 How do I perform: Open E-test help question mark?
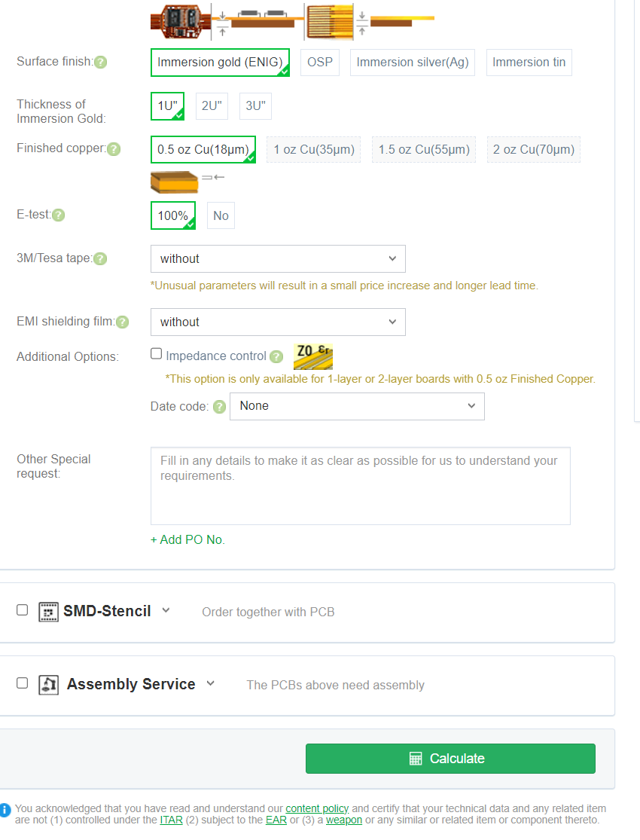pos(59,215)
